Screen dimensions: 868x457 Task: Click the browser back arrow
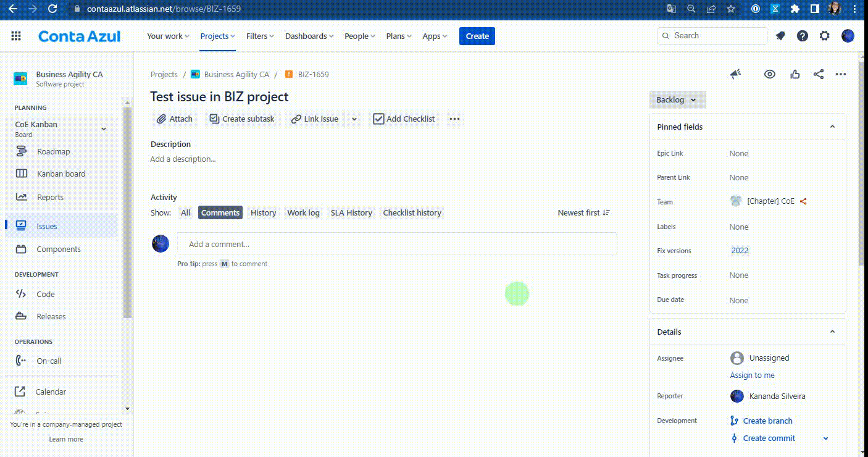click(x=13, y=9)
